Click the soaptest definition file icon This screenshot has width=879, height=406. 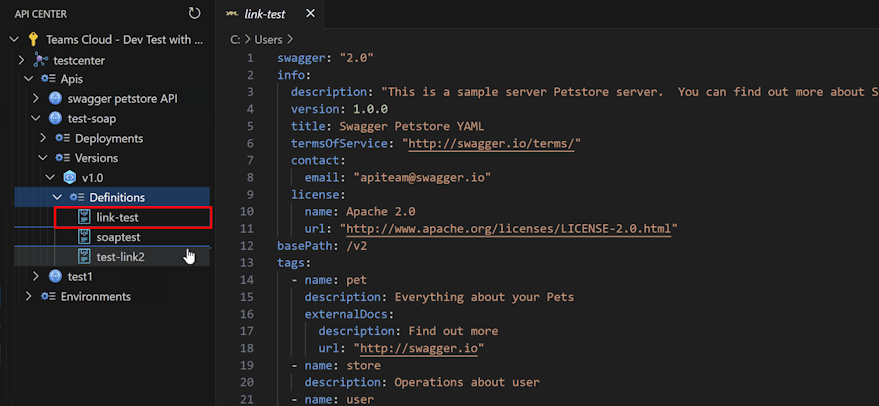tap(84, 237)
